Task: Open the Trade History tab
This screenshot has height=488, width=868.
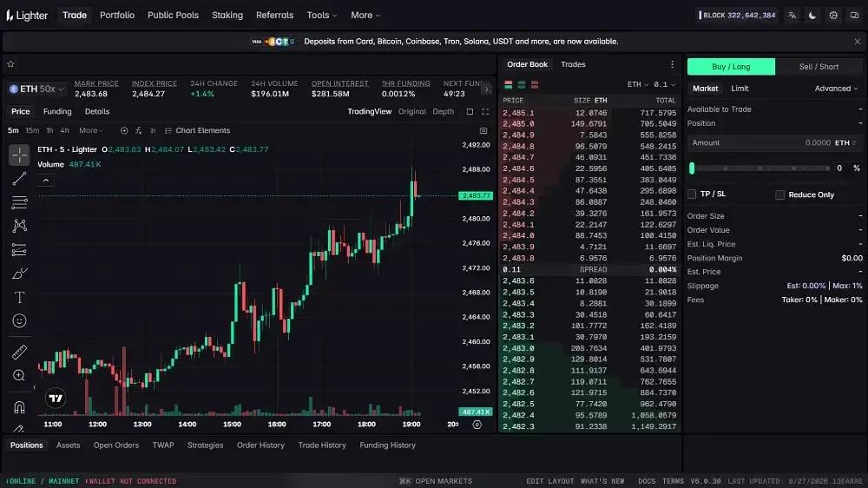Action: click(x=322, y=445)
